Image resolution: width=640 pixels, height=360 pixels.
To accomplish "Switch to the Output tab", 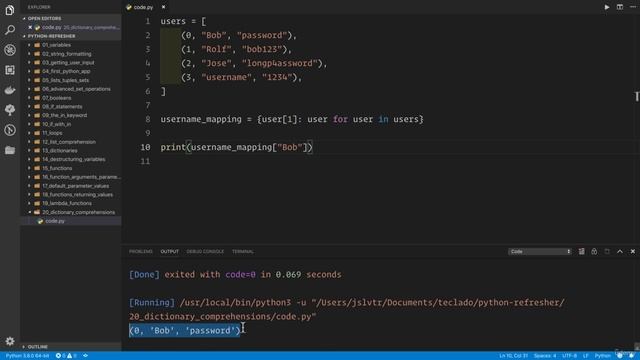I will (169, 251).
